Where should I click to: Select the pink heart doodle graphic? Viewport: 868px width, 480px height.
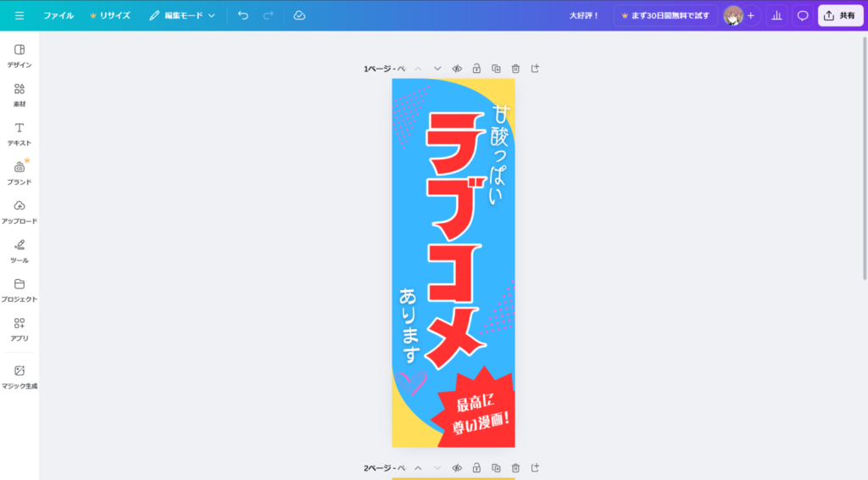[x=412, y=383]
